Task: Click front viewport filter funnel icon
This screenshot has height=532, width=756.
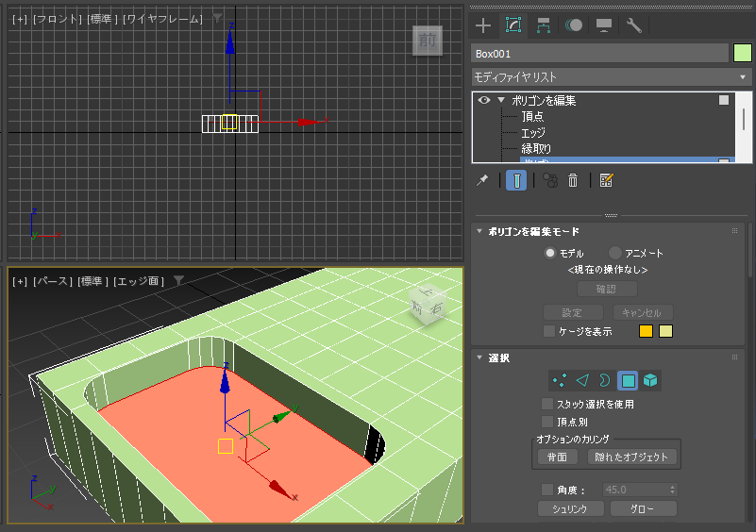Action: click(x=218, y=18)
